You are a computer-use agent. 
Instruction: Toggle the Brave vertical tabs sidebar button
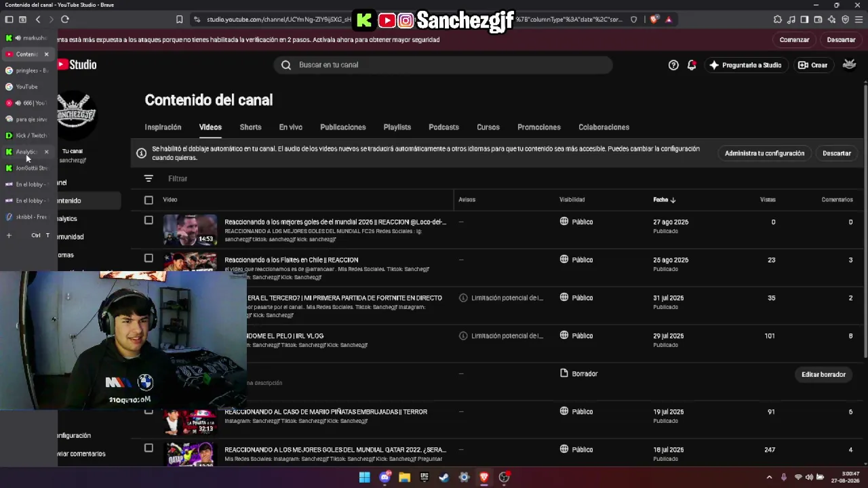tap(9, 20)
